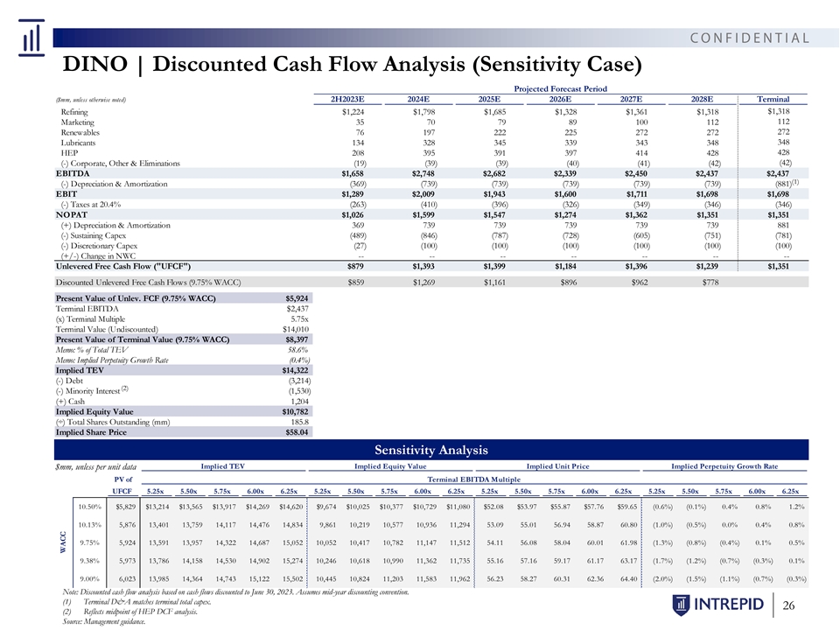The height and width of the screenshot is (630, 840).
Task: Select the 15,502 sensitivity table cell
Action: 292,579
